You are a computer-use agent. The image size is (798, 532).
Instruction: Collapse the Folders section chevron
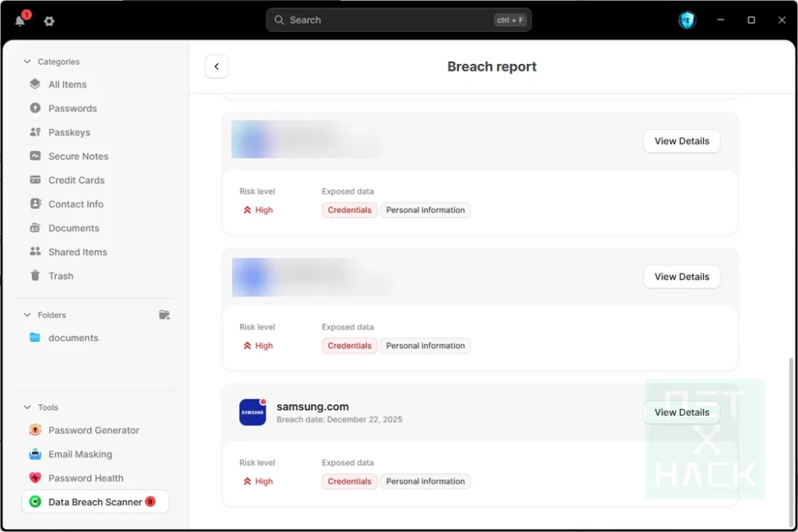pyautogui.click(x=28, y=315)
